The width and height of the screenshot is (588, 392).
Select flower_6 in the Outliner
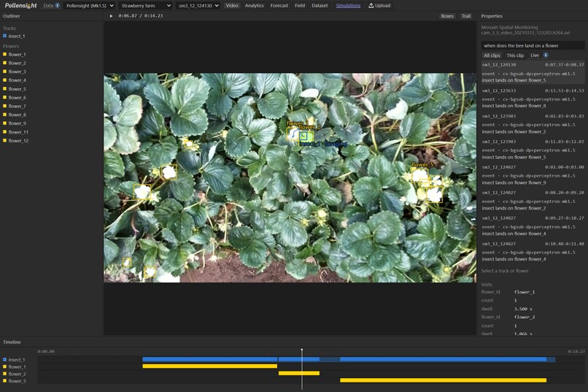17,98
